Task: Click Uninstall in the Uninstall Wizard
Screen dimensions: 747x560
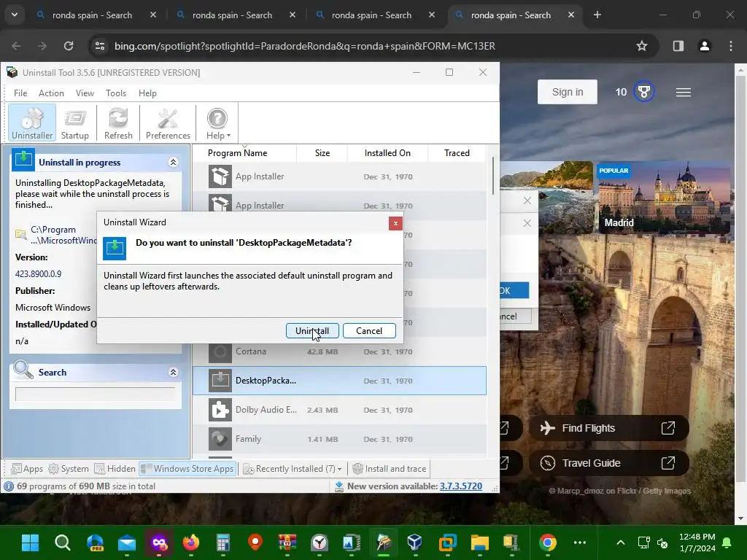Action: (x=312, y=331)
